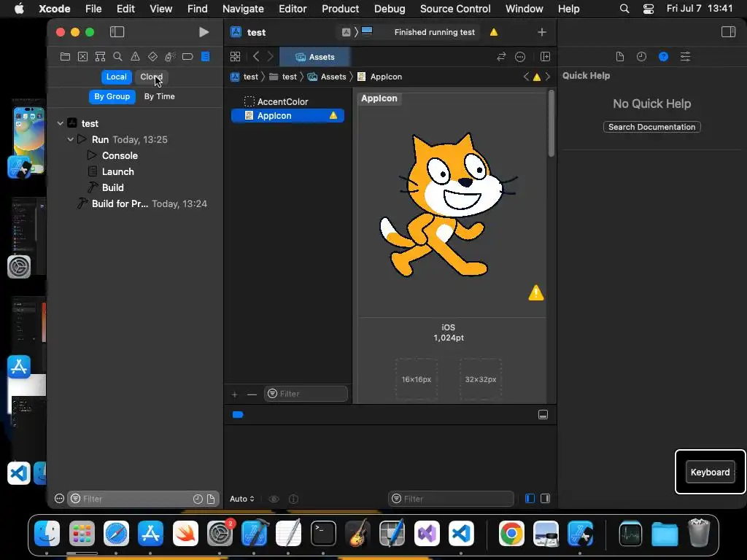Open the Library with the plus button

point(542,32)
